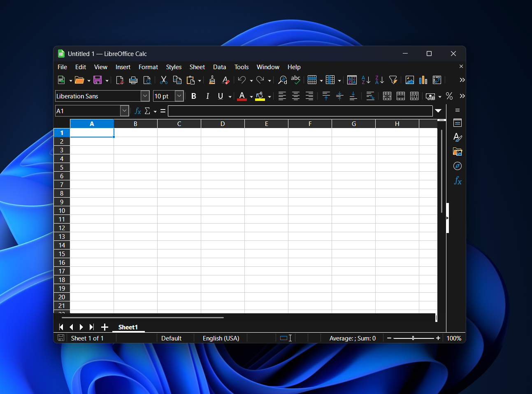Image resolution: width=532 pixels, height=394 pixels.
Task: Show more Standard toolbar buttons
Action: 462,80
